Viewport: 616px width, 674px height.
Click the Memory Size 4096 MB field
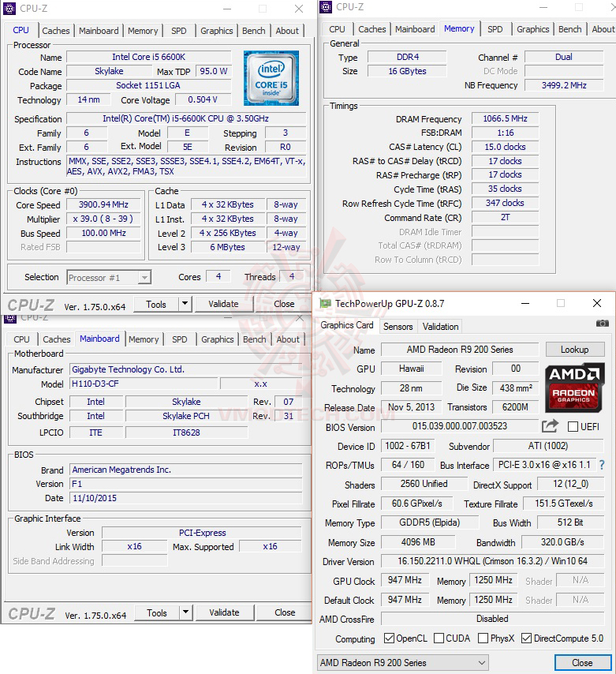pyautogui.click(x=418, y=542)
